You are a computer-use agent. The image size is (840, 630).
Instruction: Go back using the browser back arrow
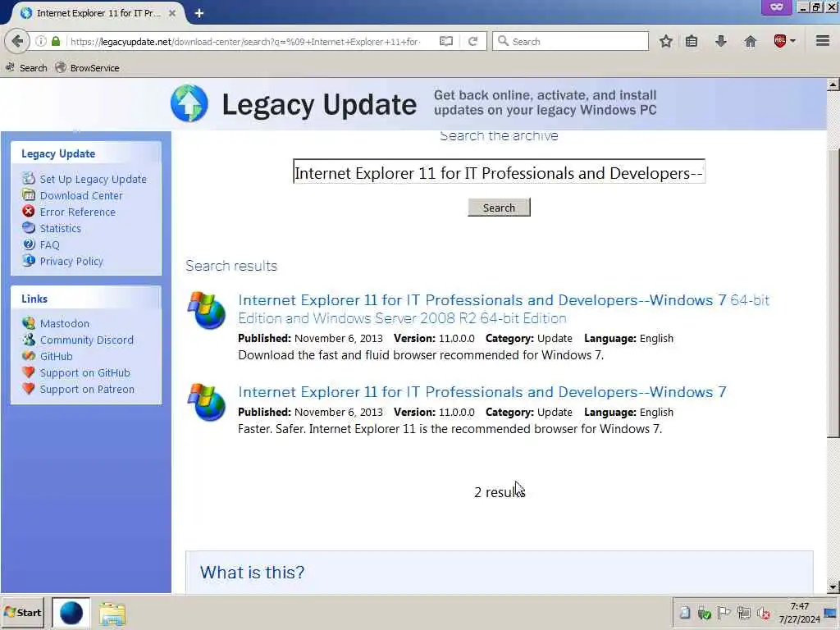pyautogui.click(x=17, y=41)
